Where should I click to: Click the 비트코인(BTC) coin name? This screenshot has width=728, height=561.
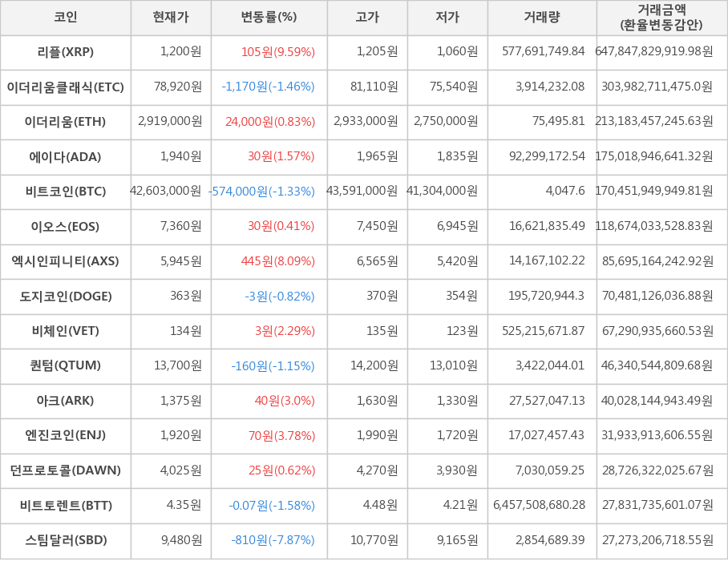click(65, 192)
